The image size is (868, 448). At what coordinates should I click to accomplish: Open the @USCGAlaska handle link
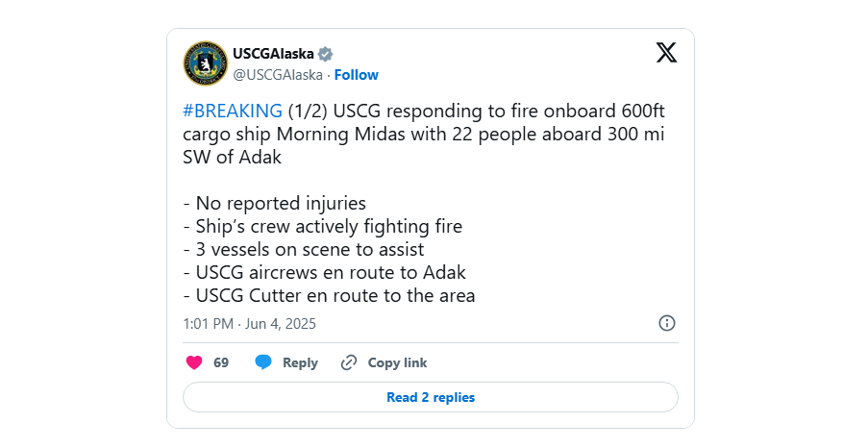coord(278,75)
